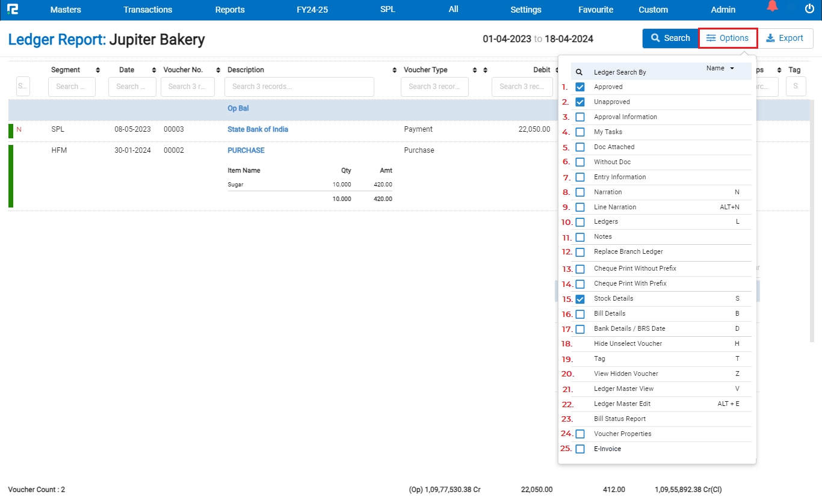Screen dimensions: 822x504
Task: Click the magnifier icon beside Ledger Search By
Action: (x=579, y=72)
